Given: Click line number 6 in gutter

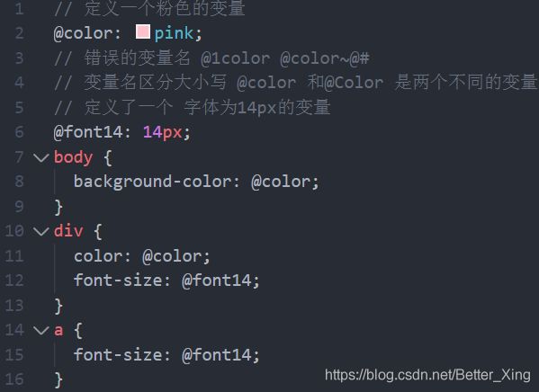Looking at the screenshot, I should click(19, 132).
